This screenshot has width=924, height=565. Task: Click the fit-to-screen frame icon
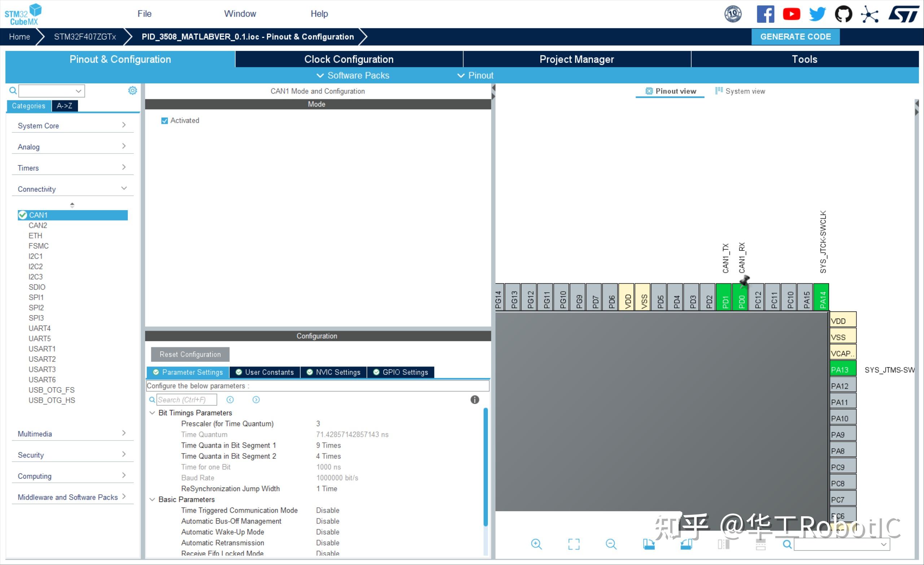[x=574, y=544]
